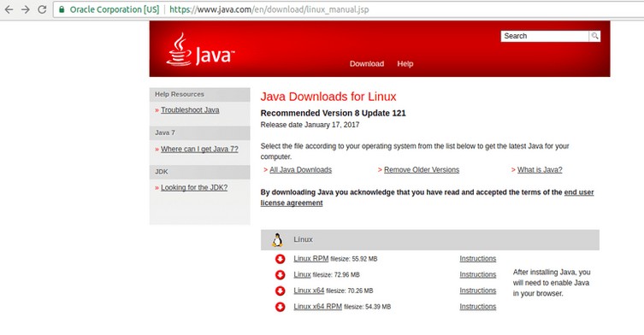Viewport: 644px width, 335px height.
Task: Click the Tux penguin Linux icon
Action: (x=278, y=240)
